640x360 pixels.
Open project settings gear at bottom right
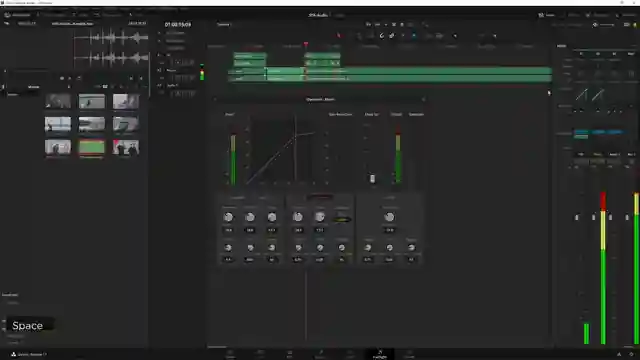(631, 354)
